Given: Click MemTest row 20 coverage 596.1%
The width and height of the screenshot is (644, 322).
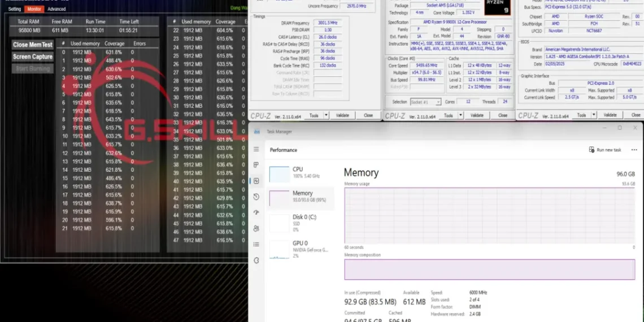Looking at the screenshot, I should point(114,220).
